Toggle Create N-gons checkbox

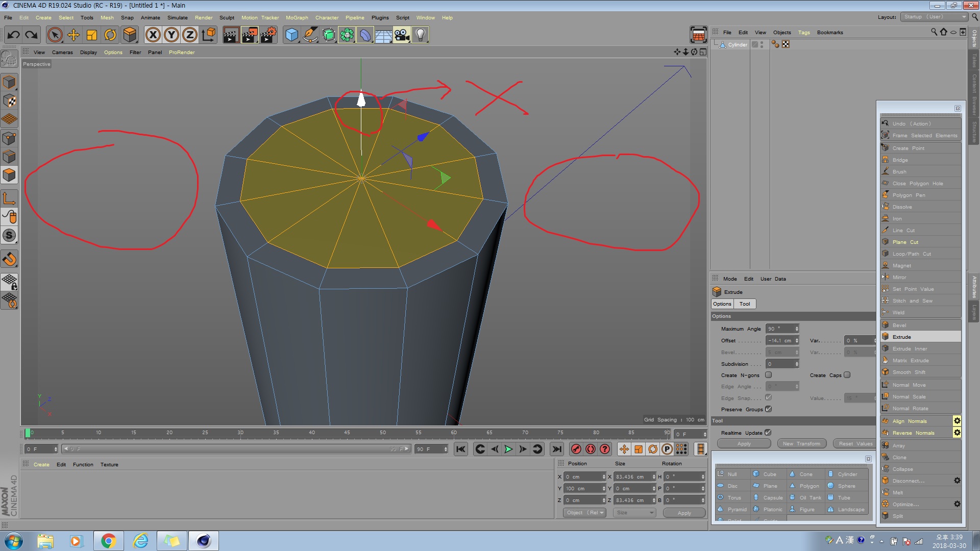768,375
